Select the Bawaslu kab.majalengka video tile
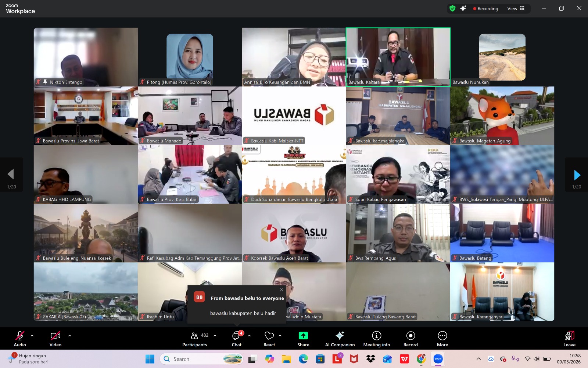 398,116
